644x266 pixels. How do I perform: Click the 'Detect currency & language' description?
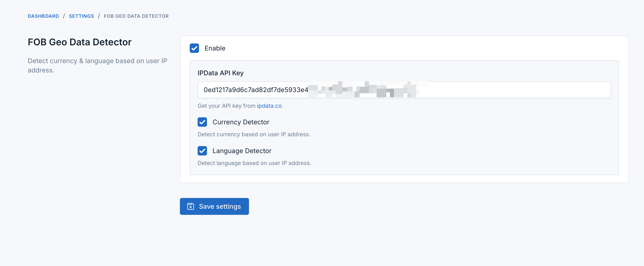point(97,61)
